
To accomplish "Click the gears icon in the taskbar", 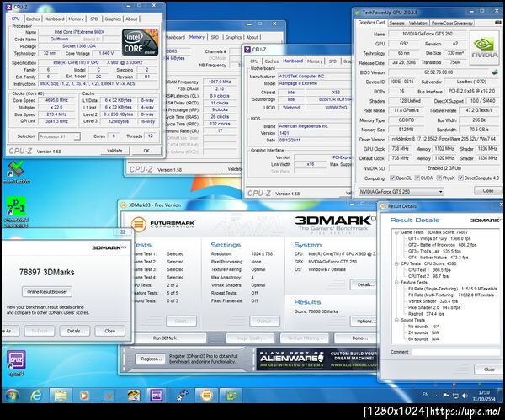I will click(x=183, y=396).
